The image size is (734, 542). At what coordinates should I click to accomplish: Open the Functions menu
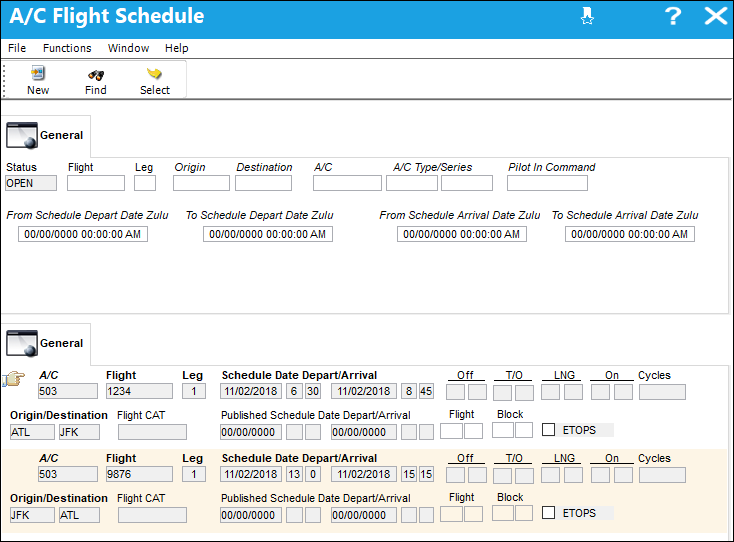(x=67, y=48)
